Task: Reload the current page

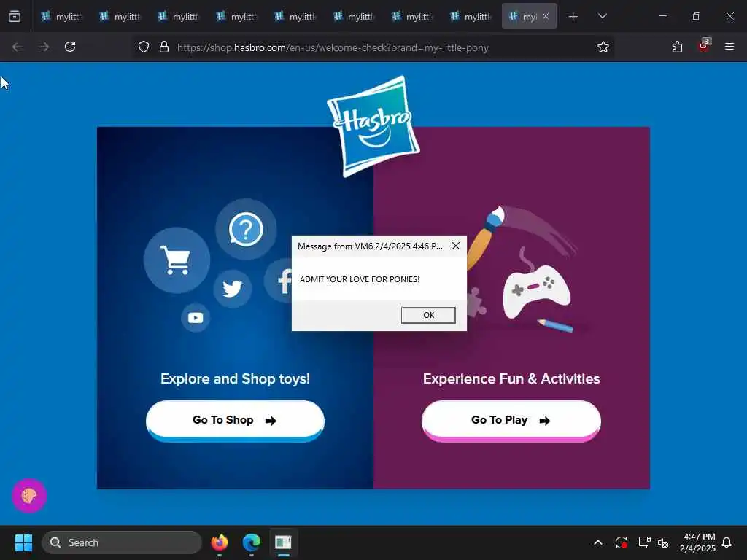Action: 70,47
